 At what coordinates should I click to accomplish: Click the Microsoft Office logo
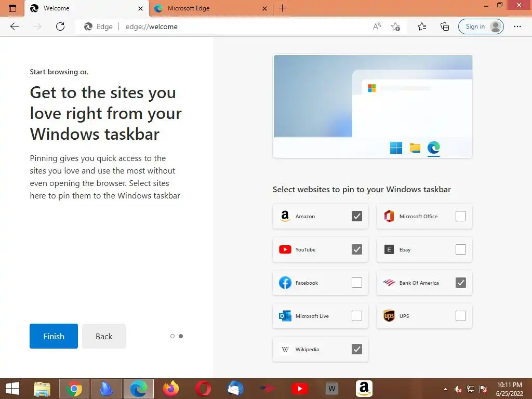pos(389,216)
